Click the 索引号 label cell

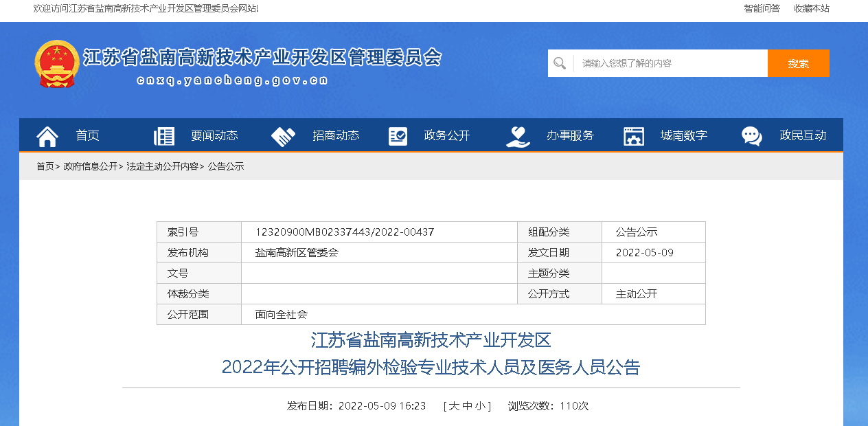[199, 232]
